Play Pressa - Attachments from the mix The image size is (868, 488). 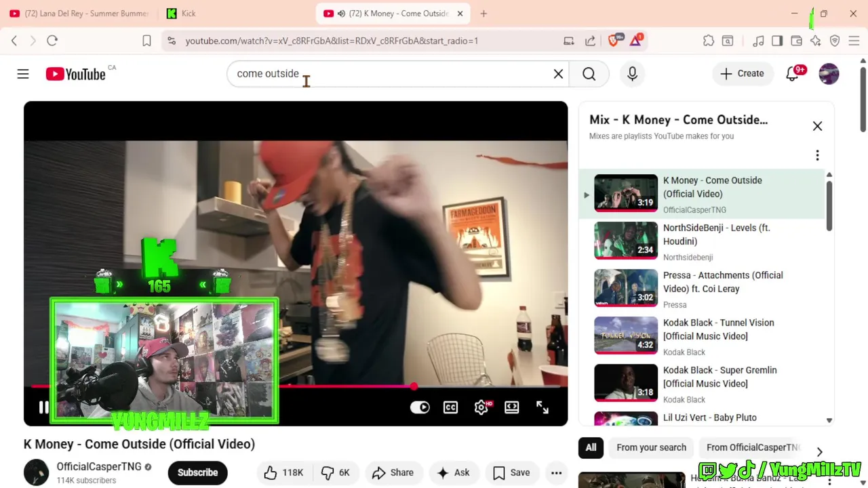[x=702, y=289]
